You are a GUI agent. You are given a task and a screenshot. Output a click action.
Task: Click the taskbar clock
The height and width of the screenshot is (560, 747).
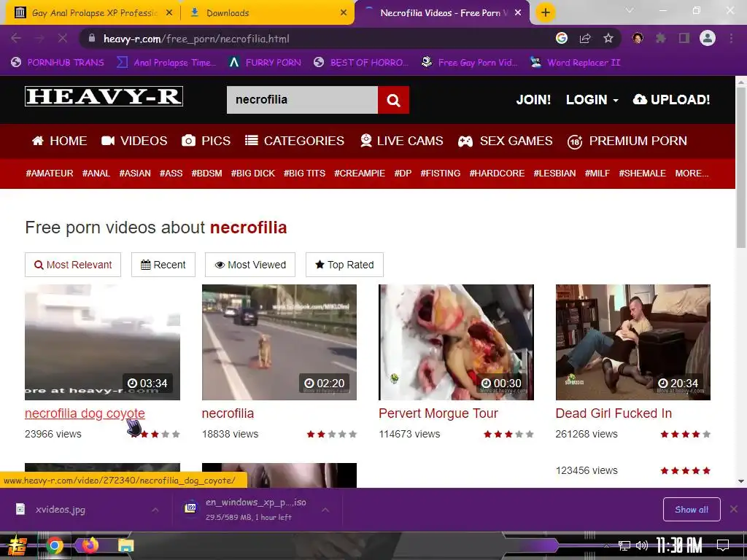[x=679, y=545]
